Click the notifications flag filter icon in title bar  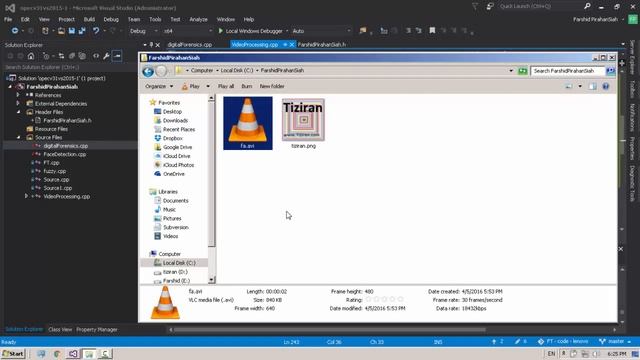[x=475, y=7]
